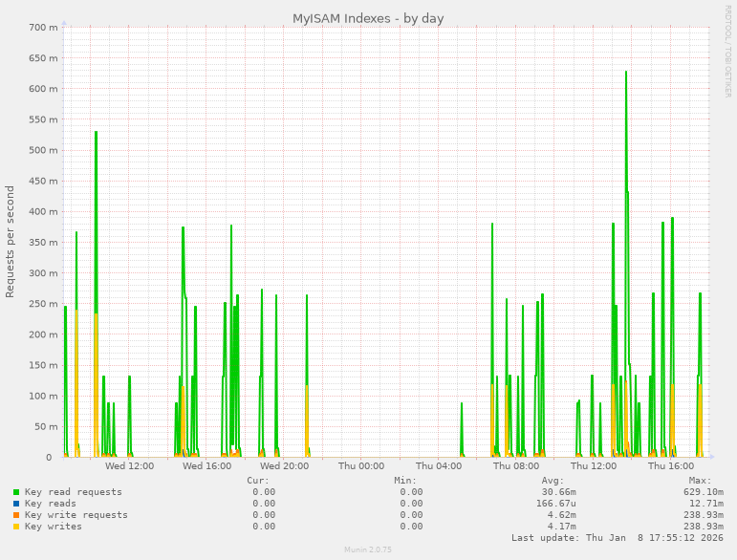Click the 'Avg:' column header
The image size is (737, 560).
(x=553, y=481)
